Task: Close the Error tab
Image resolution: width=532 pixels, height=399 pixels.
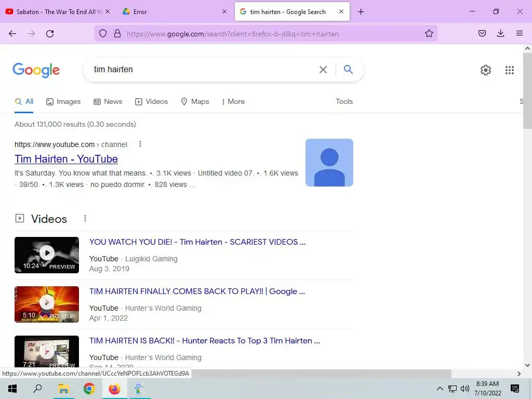Action: [224, 11]
